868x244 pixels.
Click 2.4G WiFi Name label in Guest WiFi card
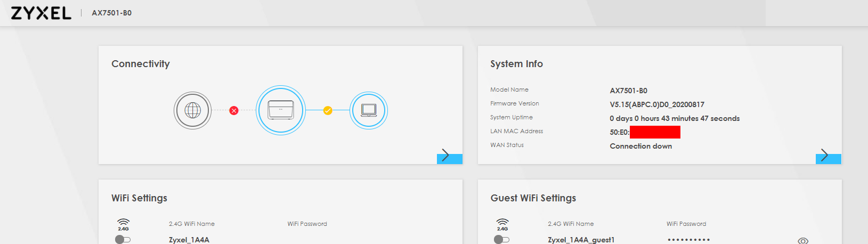click(571, 224)
